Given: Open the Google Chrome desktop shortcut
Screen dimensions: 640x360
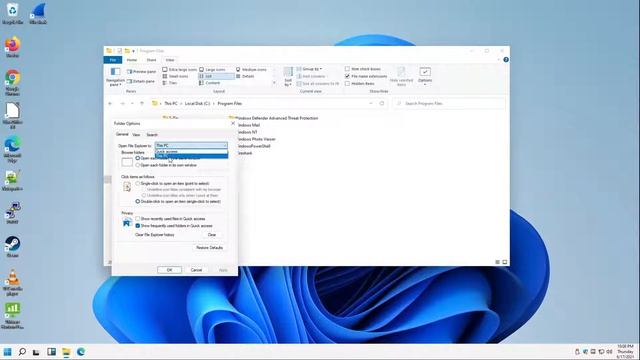Looking at the screenshot, I should coord(12,82).
